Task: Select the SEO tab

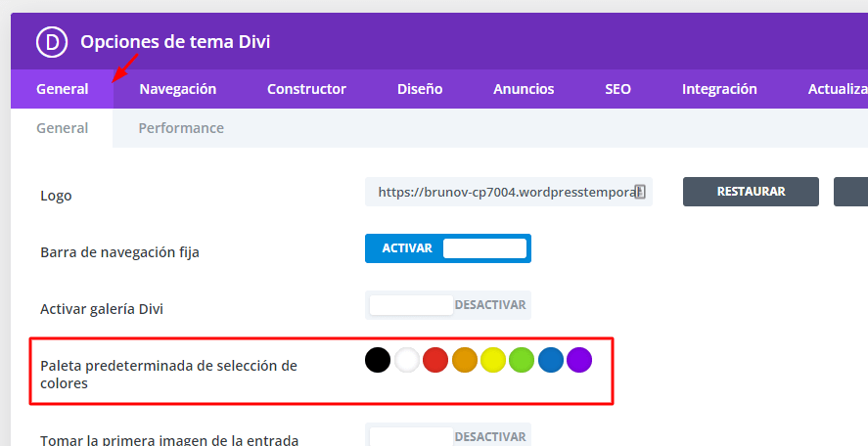Action: coord(617,89)
